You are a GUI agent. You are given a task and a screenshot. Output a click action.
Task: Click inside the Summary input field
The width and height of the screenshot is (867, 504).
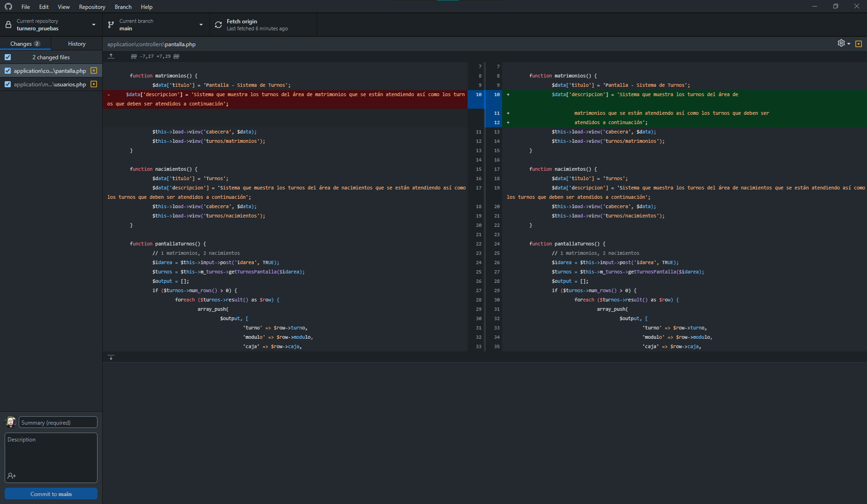(x=57, y=422)
